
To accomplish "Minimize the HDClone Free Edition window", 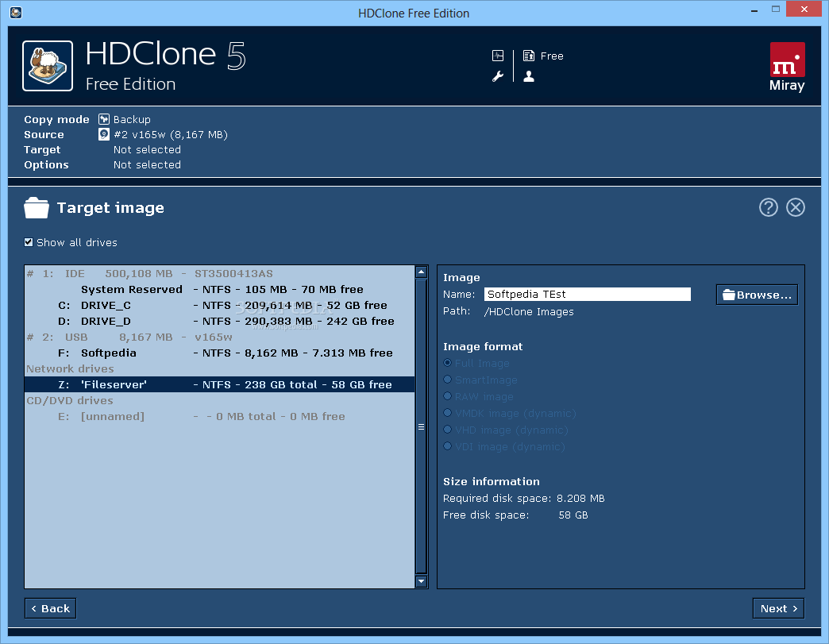I will [x=754, y=10].
